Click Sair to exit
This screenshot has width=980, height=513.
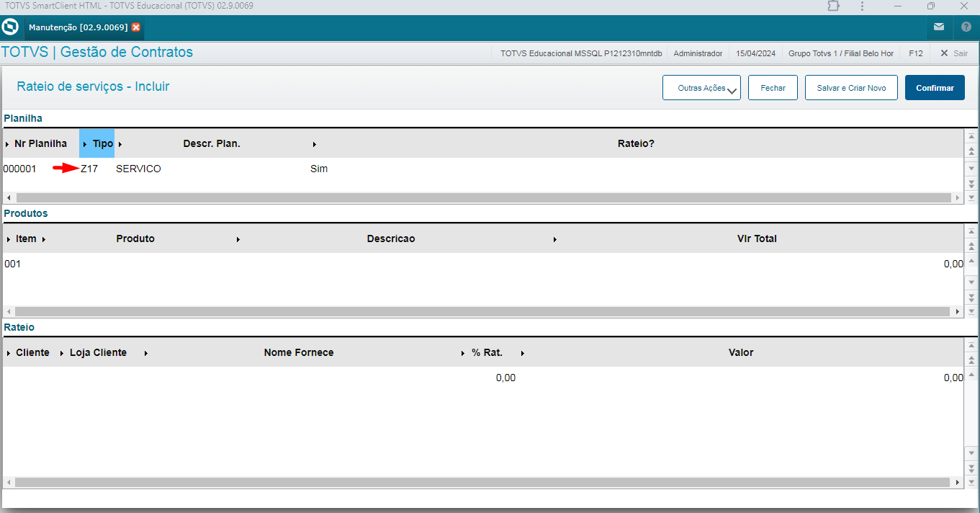[x=954, y=53]
